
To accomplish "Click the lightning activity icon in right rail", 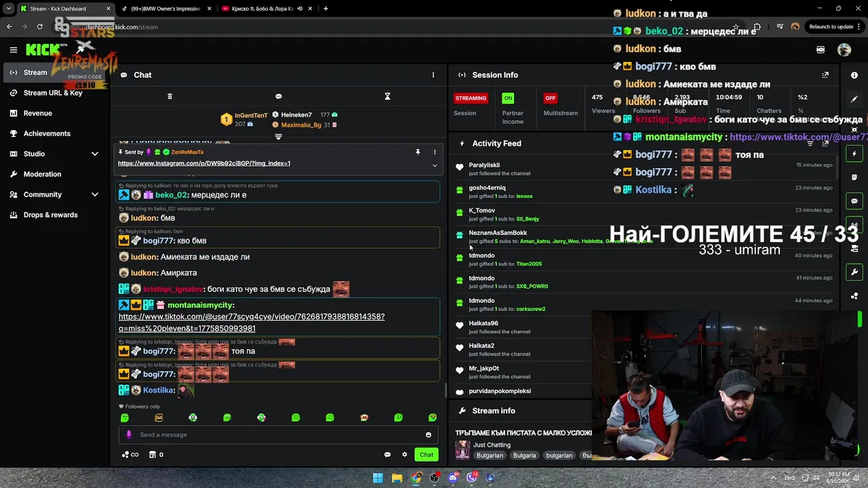I will (x=854, y=154).
